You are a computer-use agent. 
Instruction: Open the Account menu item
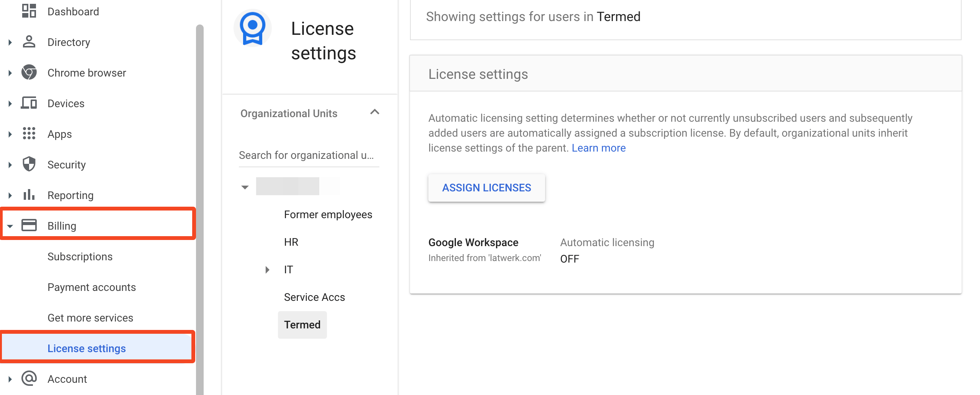pos(67,379)
